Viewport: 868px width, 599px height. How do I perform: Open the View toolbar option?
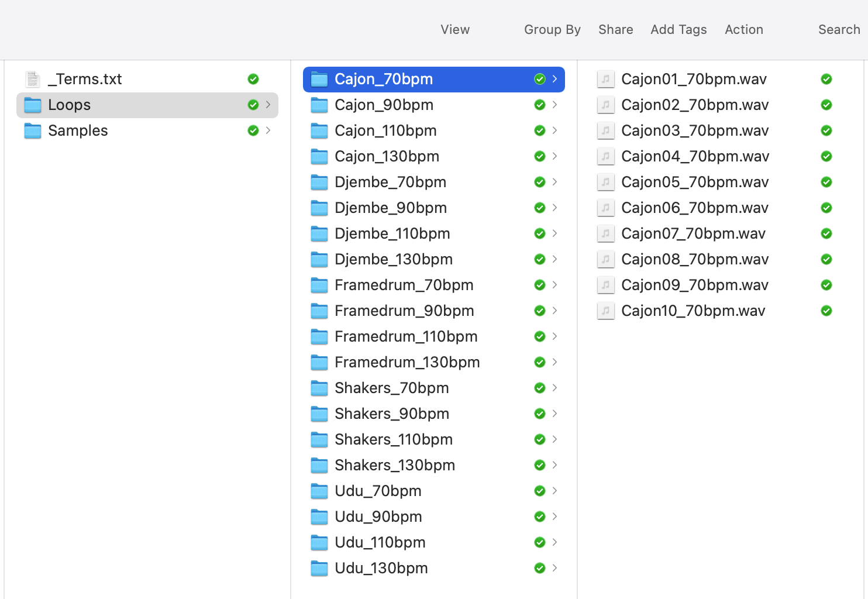point(455,30)
